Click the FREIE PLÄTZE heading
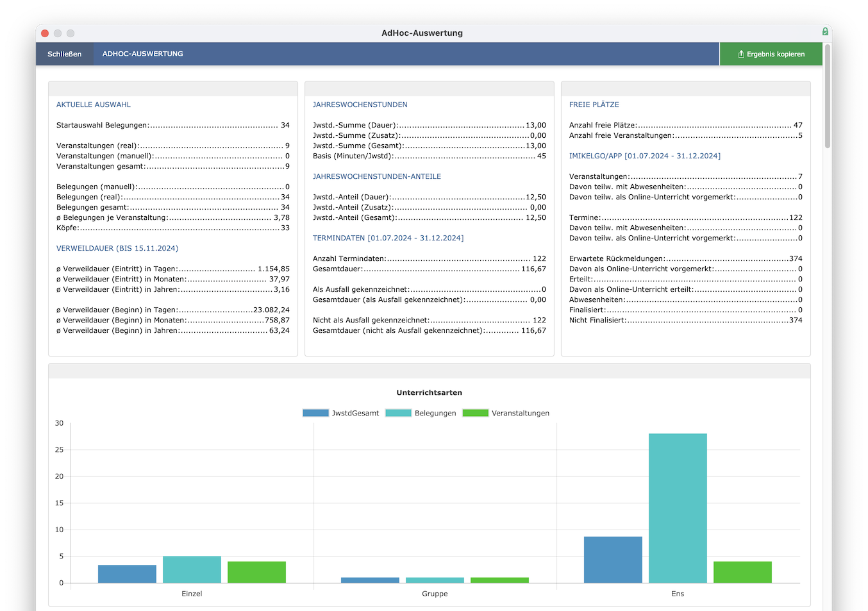This screenshot has width=868, height=611. coord(594,105)
